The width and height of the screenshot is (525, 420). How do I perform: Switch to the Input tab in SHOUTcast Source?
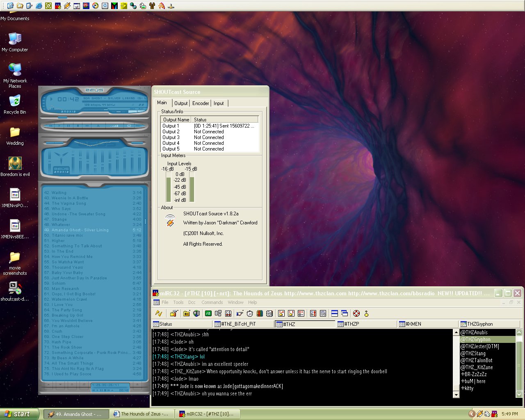[x=219, y=103]
